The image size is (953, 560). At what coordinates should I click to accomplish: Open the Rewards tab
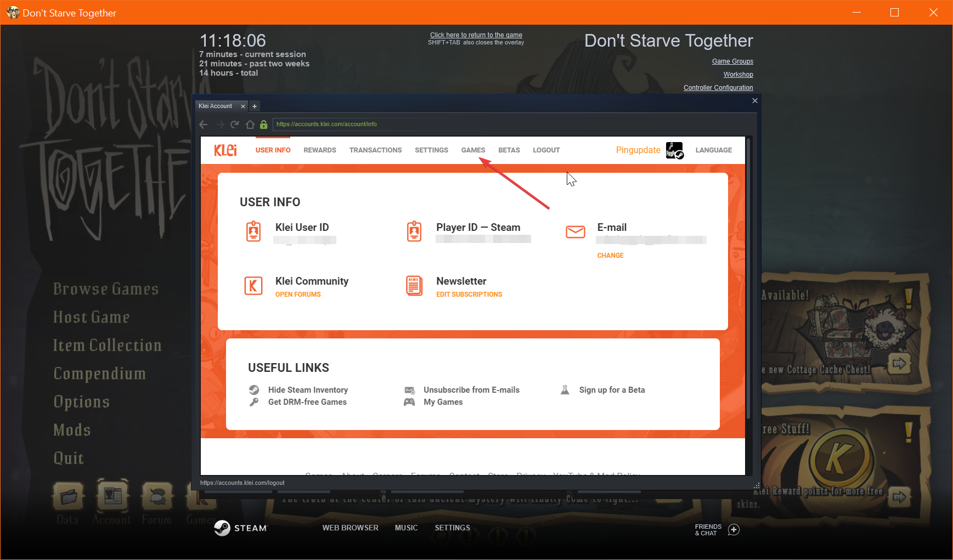click(319, 150)
